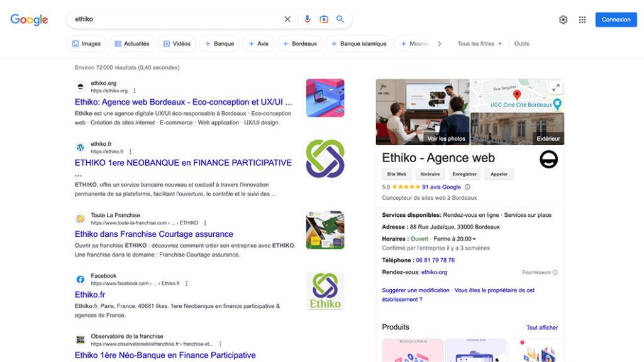Switch to the Vidéos tab

point(177,44)
